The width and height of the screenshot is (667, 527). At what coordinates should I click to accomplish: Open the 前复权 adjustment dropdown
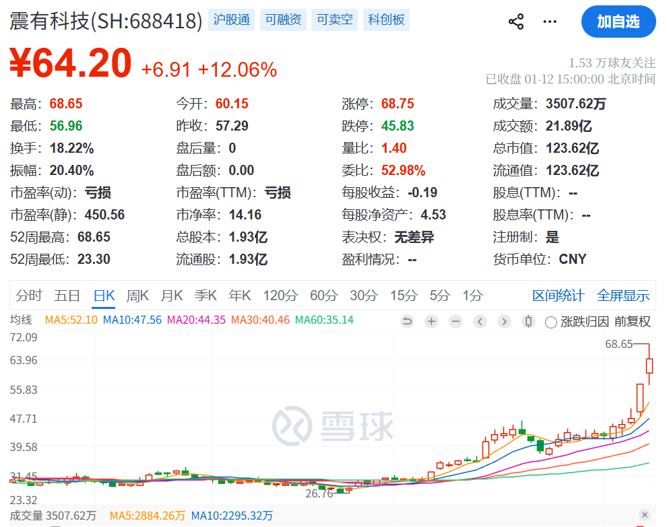(x=632, y=321)
